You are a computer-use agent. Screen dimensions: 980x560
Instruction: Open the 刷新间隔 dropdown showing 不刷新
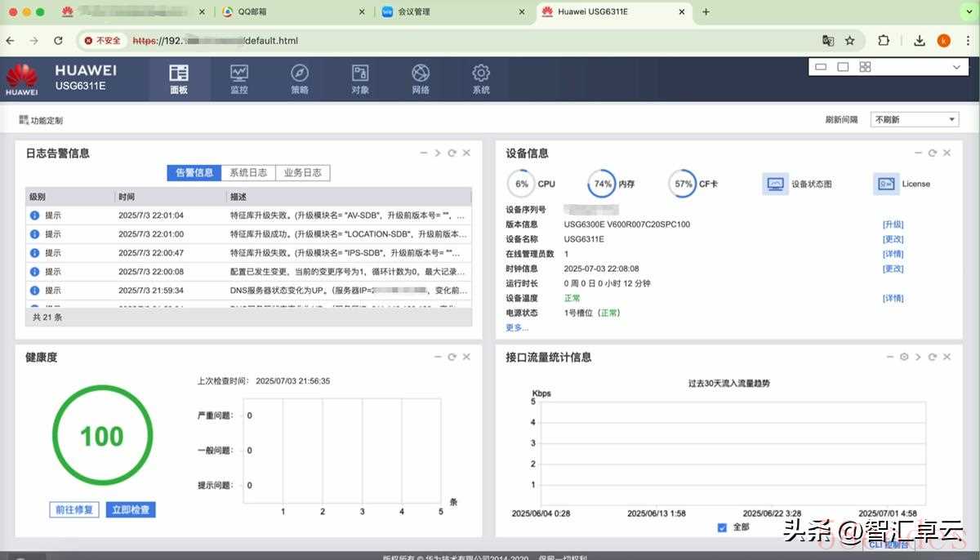coord(915,120)
